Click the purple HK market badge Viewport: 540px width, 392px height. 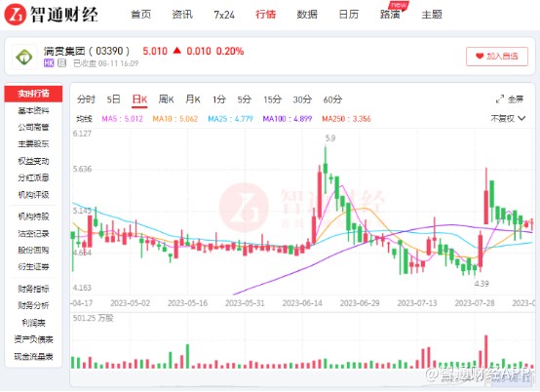(x=49, y=63)
